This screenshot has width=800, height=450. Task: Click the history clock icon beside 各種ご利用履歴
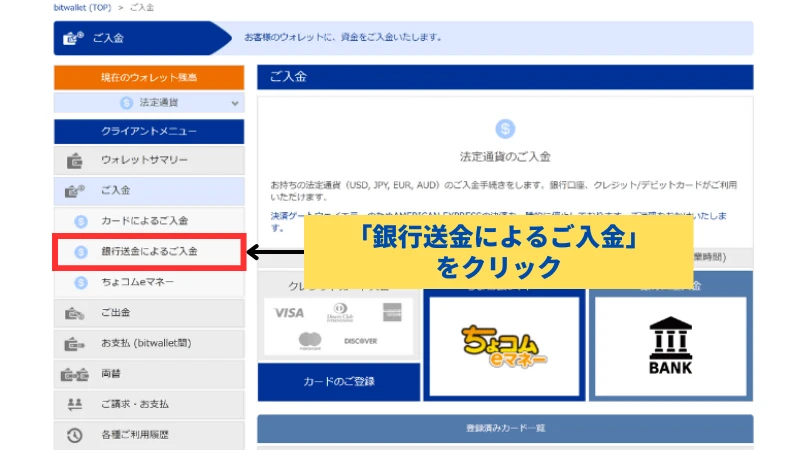click(74, 435)
